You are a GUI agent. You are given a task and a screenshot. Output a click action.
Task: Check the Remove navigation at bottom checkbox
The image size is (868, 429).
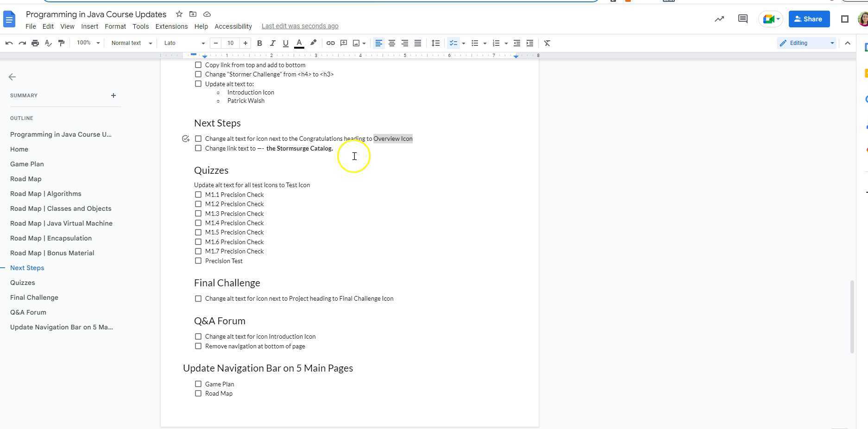pyautogui.click(x=198, y=346)
